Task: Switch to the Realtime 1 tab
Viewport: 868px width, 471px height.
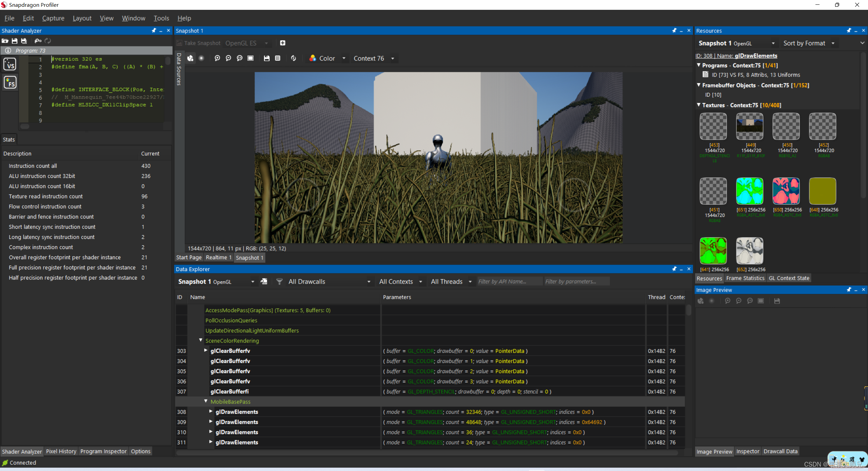Action: point(218,258)
